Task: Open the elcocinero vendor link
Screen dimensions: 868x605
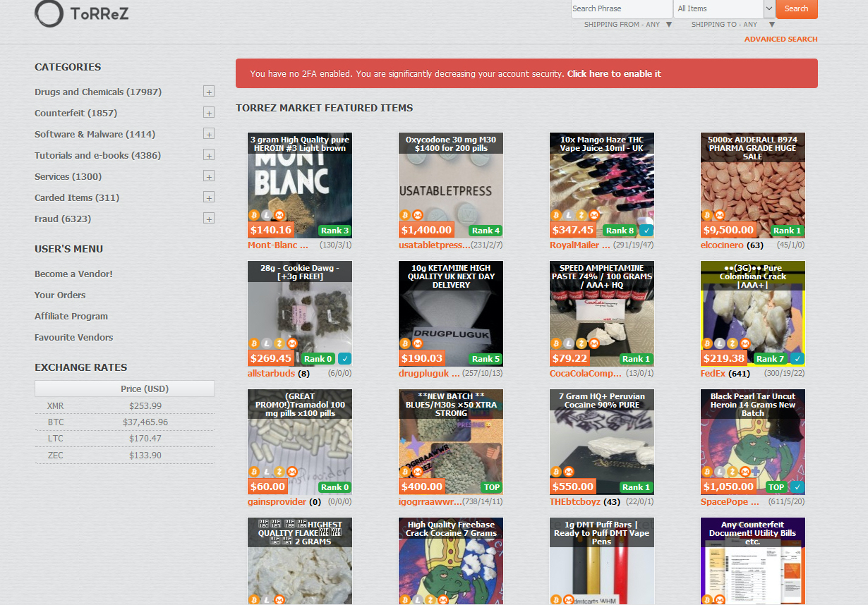Action: point(721,245)
